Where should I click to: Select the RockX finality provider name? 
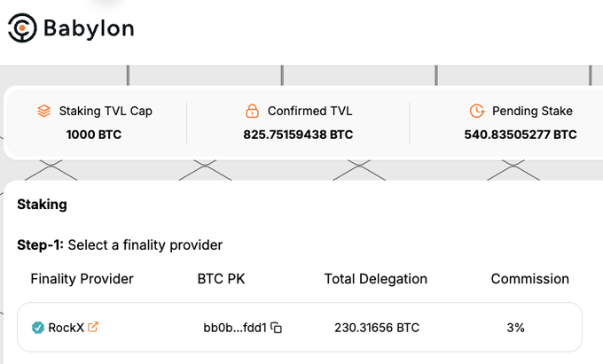pos(67,328)
